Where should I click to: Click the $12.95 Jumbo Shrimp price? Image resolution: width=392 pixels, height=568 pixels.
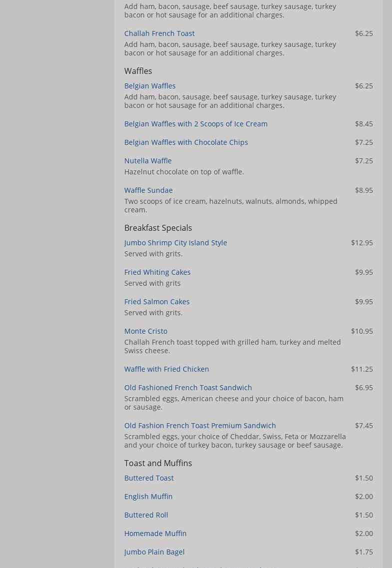coord(362,243)
